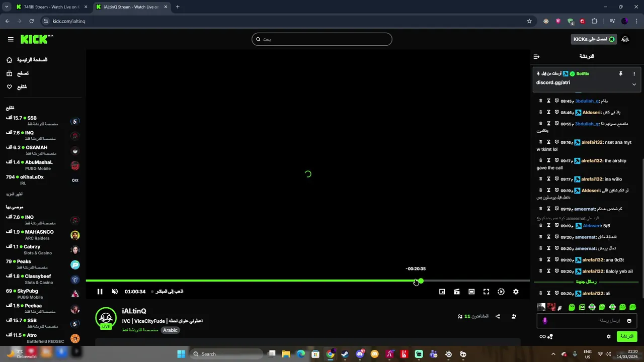Open Steam from the taskbar
Image resolution: width=644 pixels, height=362 pixels.
click(x=345, y=354)
